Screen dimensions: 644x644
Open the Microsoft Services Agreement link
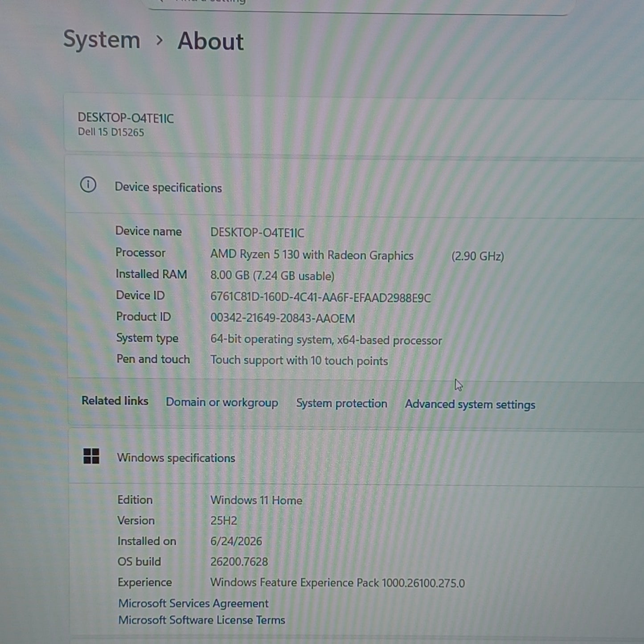[193, 603]
